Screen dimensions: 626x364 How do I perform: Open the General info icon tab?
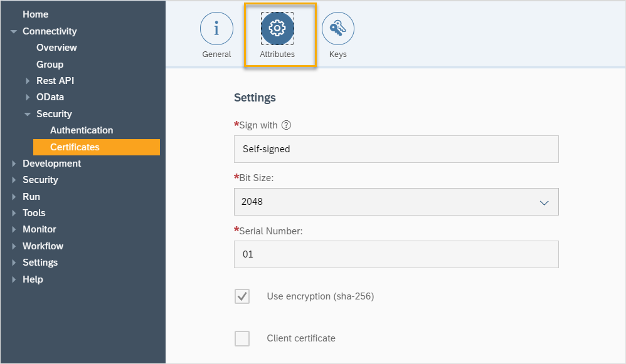tap(216, 29)
